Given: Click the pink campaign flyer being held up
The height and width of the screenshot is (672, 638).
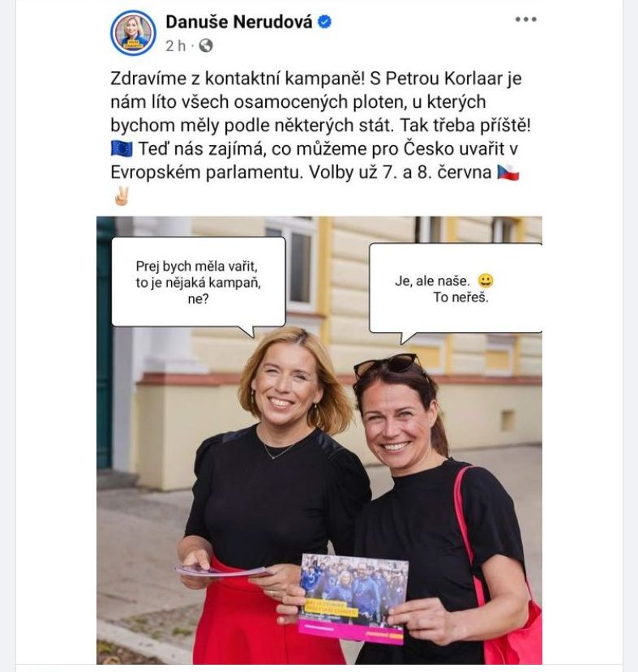Looking at the screenshot, I should click(x=353, y=599).
